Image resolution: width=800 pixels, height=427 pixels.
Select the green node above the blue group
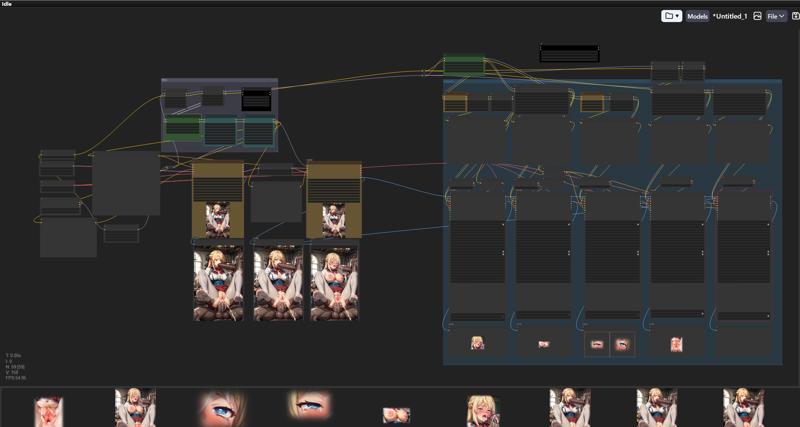coord(464,65)
